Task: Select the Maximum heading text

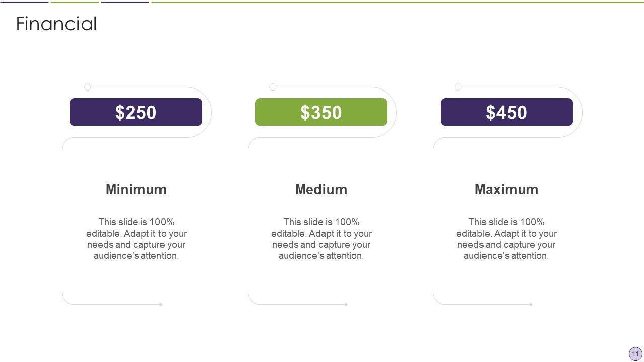Action: pyautogui.click(x=506, y=189)
